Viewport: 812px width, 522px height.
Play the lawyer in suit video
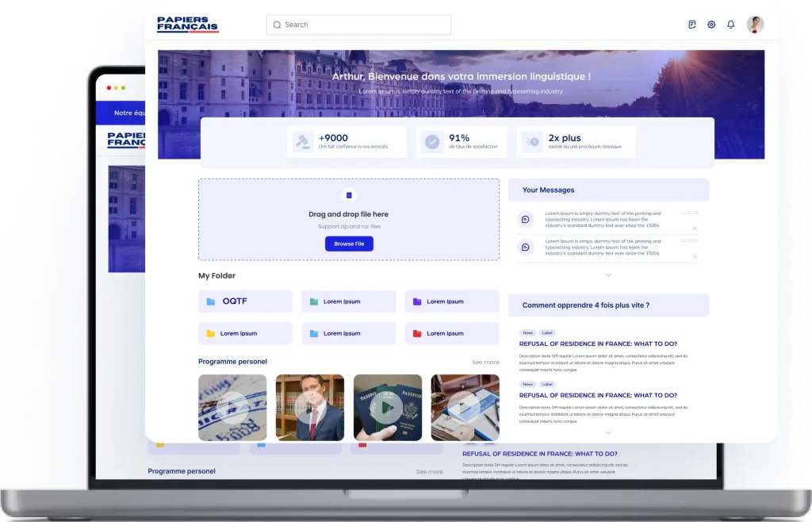310,408
